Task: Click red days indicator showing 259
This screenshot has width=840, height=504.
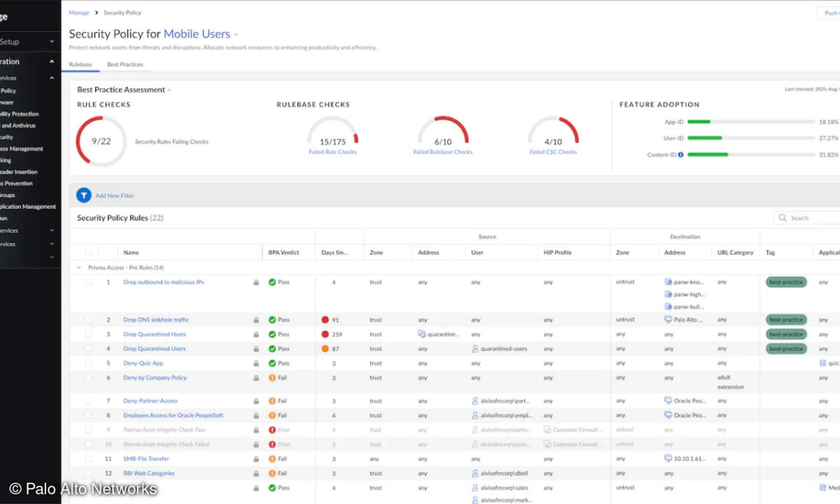Action: [325, 334]
